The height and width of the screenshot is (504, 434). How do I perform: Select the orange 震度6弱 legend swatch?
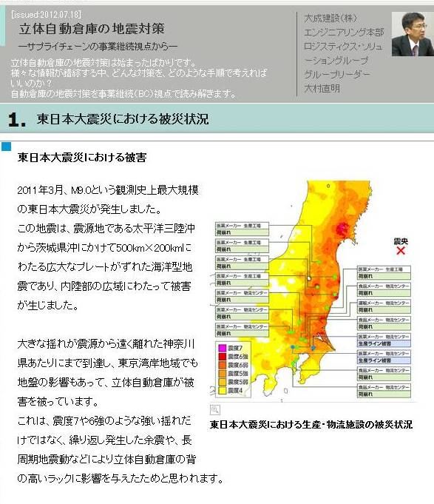click(222, 365)
